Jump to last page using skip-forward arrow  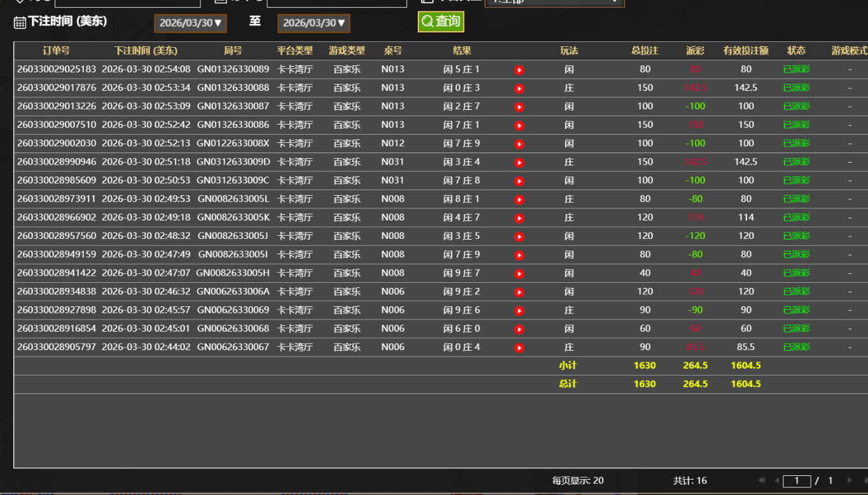click(x=866, y=480)
